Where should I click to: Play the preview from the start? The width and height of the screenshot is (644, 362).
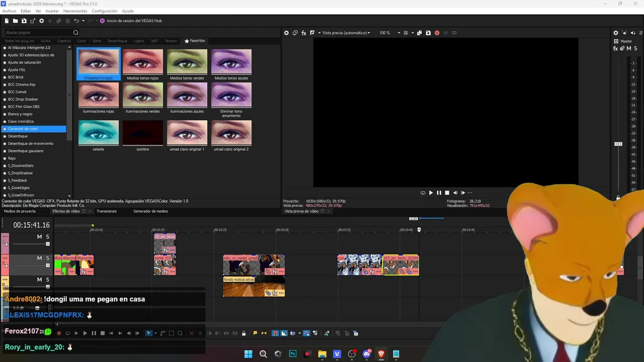[x=431, y=193]
